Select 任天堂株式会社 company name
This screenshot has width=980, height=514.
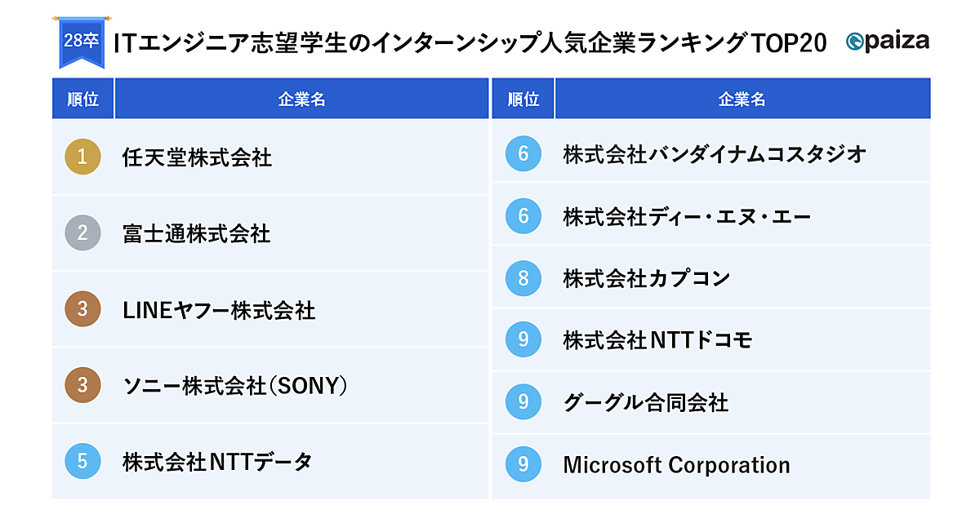pos(197,157)
